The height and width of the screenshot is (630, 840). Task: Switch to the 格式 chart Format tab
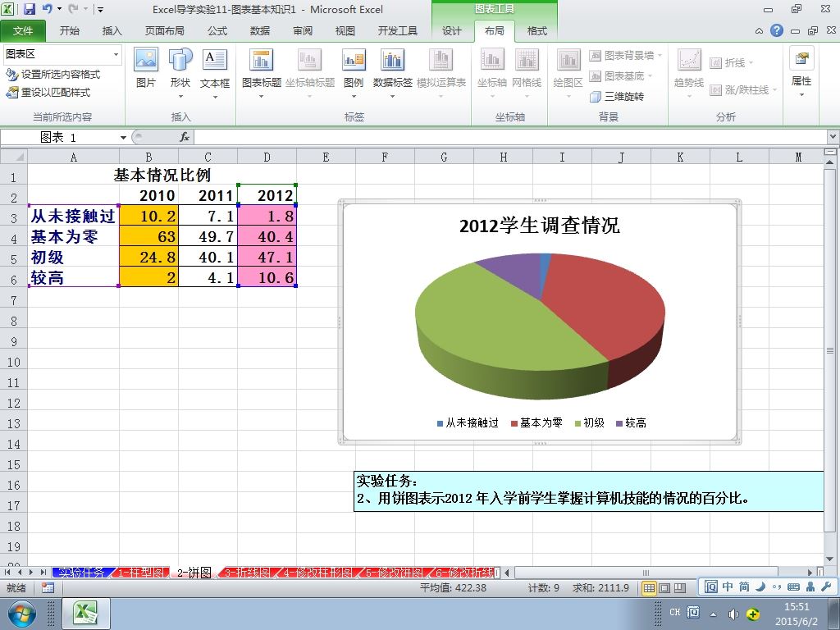tap(536, 31)
